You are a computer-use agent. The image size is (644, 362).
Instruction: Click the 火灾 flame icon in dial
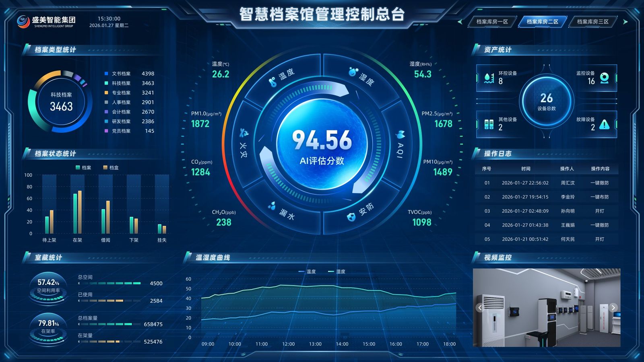click(244, 133)
